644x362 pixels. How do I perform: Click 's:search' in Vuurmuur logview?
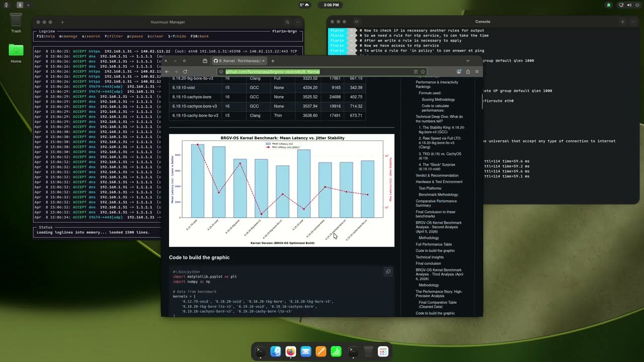(x=91, y=36)
